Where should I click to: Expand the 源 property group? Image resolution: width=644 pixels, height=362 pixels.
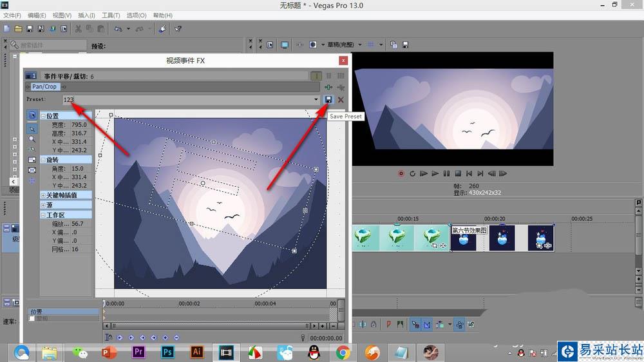click(x=43, y=205)
